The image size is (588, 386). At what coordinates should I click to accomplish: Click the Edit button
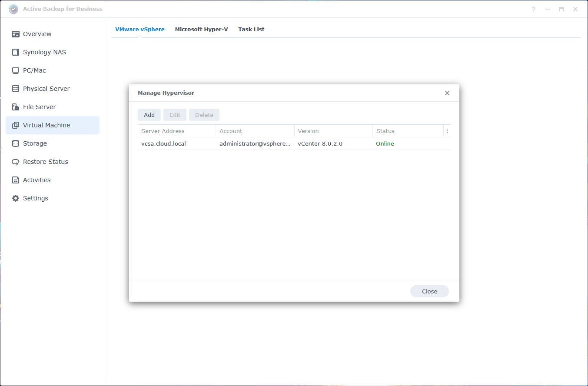click(175, 115)
